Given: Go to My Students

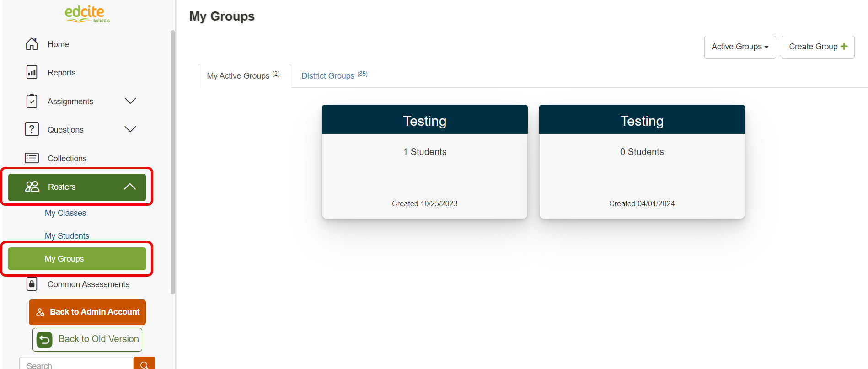Looking at the screenshot, I should [67, 236].
